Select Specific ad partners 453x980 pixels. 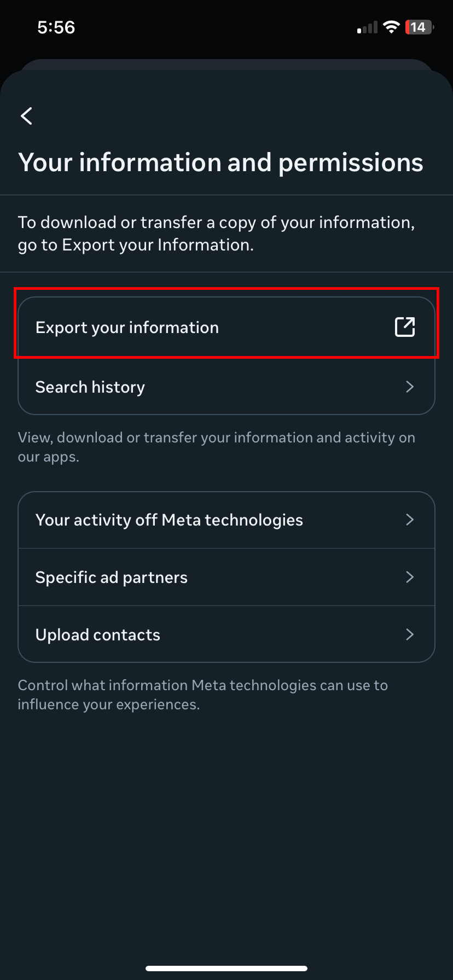[x=112, y=577]
